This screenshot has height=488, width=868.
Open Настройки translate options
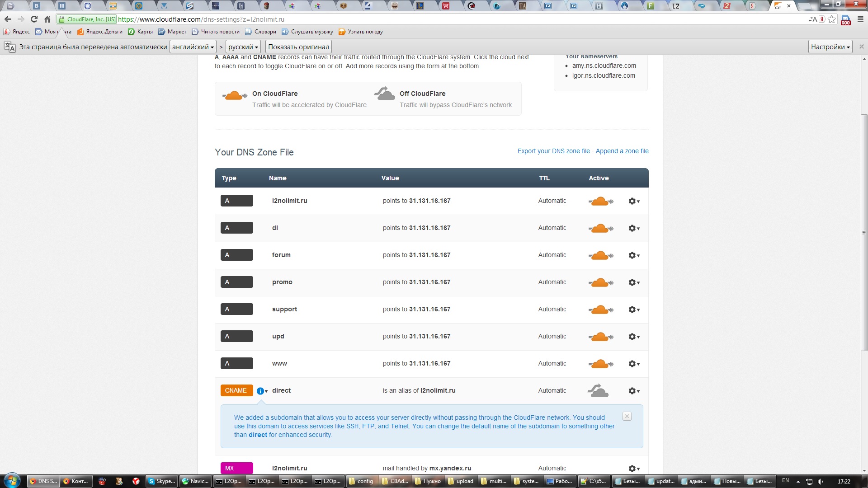[830, 47]
